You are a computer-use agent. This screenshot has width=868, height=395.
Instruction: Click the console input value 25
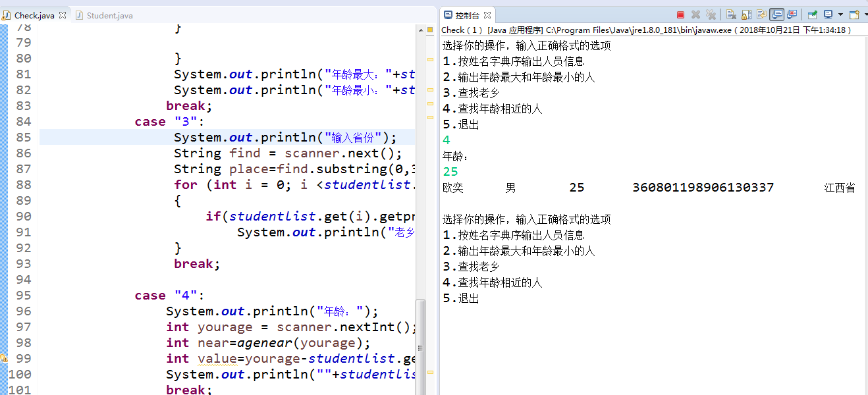click(x=450, y=172)
